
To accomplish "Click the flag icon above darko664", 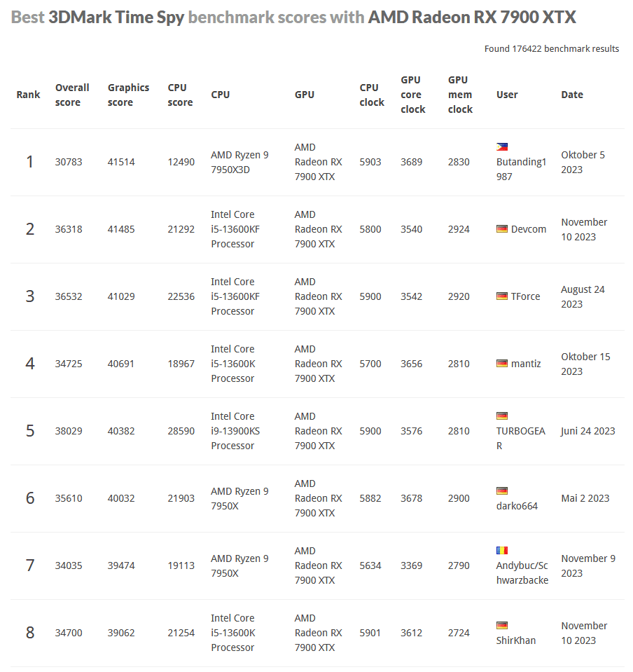I will [502, 491].
